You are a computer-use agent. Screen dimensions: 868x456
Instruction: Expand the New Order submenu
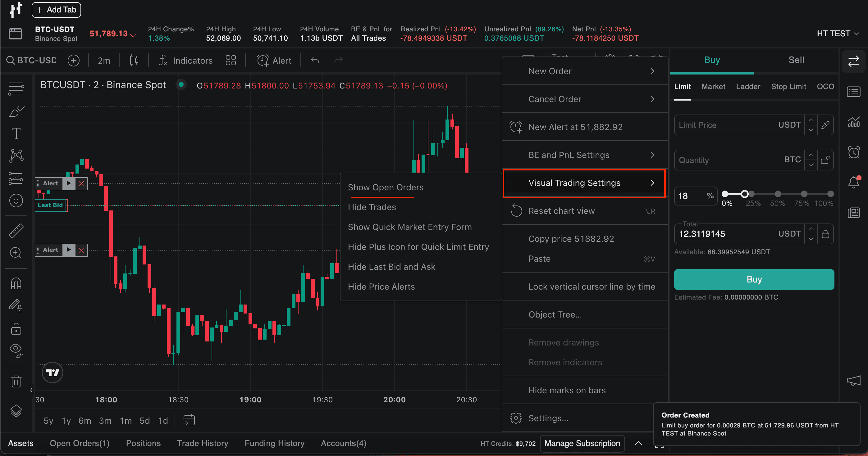pyautogui.click(x=585, y=71)
